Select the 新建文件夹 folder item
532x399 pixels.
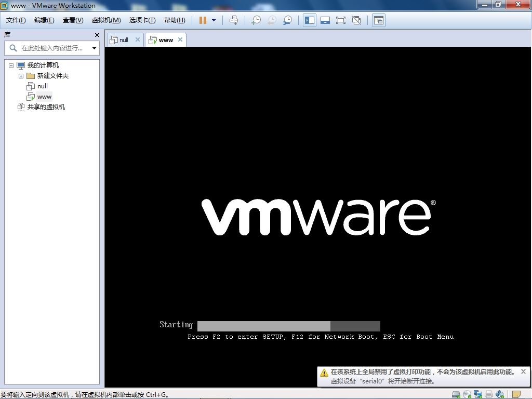click(52, 76)
